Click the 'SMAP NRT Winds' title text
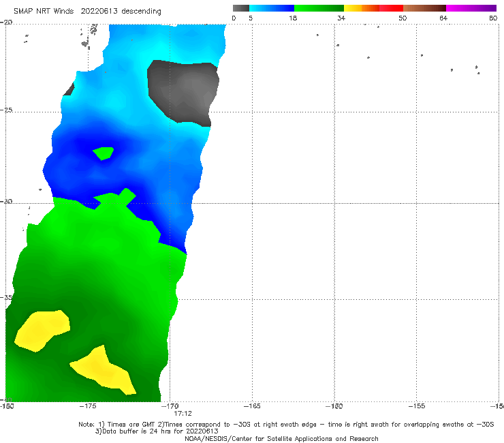Screen dimensions: 504x443 pos(44,11)
